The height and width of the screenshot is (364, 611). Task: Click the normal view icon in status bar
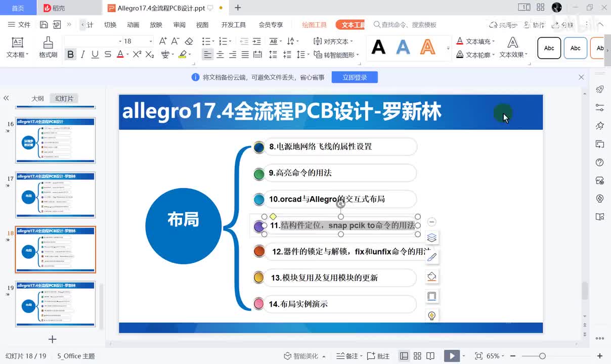(404, 356)
